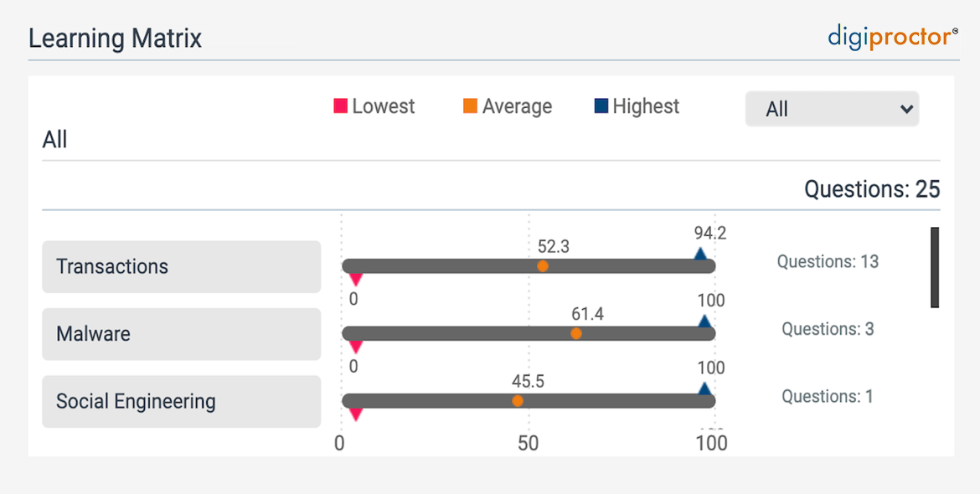The width and height of the screenshot is (980, 494).
Task: Select the Social Engineering topic row
Action: 181,402
